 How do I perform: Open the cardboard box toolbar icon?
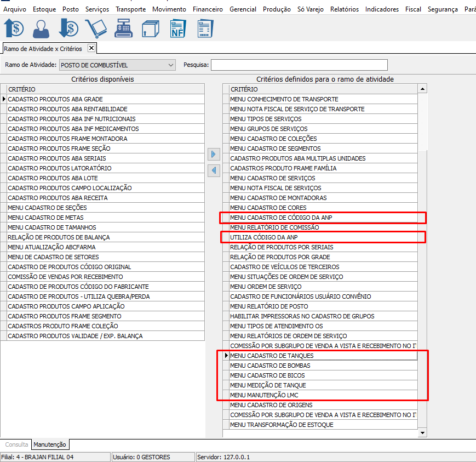point(150,28)
